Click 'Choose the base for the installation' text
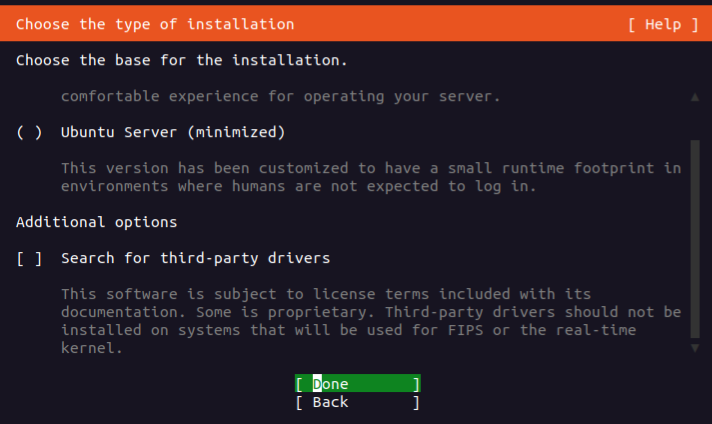This screenshot has width=712, height=424. click(182, 60)
